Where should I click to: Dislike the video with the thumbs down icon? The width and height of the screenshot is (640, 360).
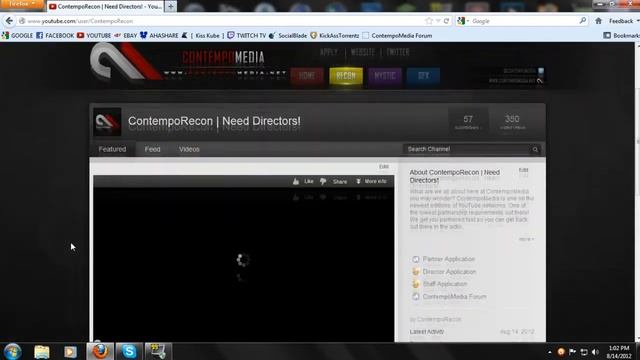[323, 181]
